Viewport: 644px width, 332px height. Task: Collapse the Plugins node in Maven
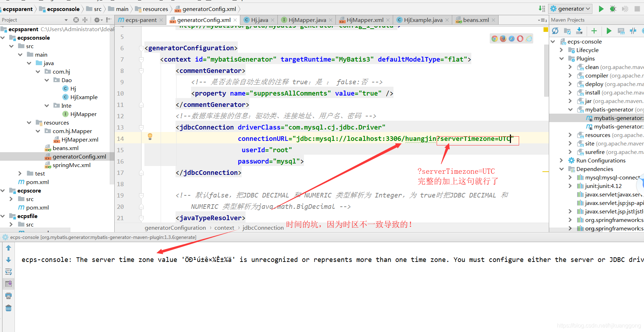tap(561, 58)
